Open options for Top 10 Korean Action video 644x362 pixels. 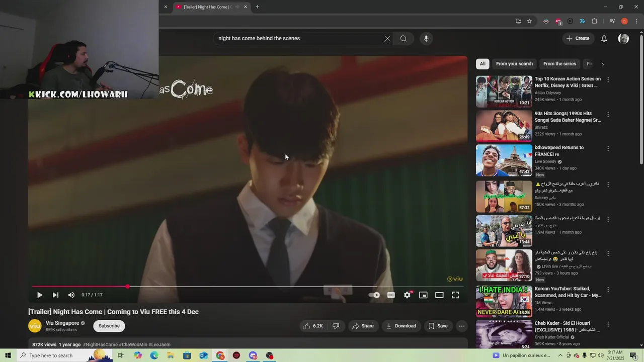[608, 80]
